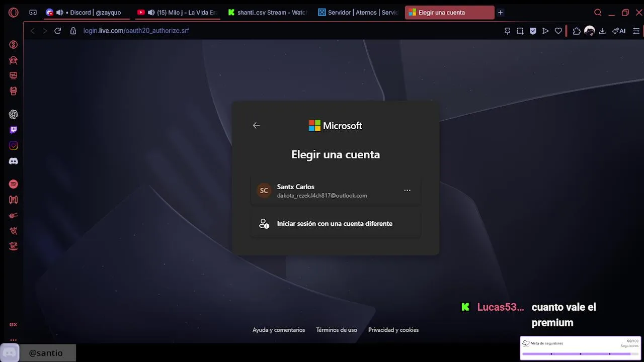The image size is (644, 362).
Task: Open a new tab with plus button
Action: click(x=500, y=13)
